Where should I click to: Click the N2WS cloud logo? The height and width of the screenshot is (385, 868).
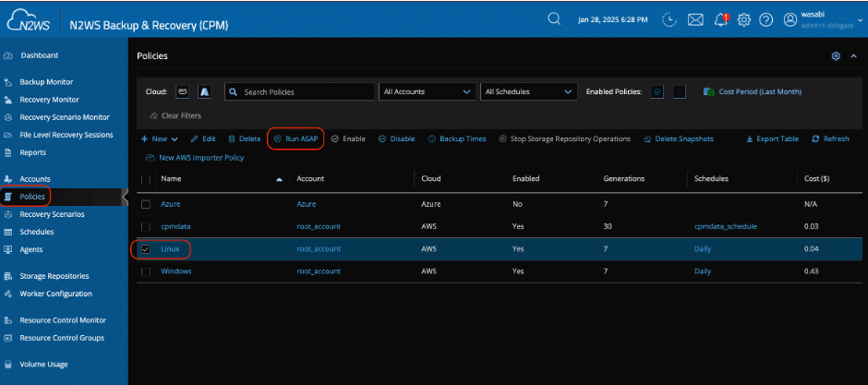(x=27, y=20)
